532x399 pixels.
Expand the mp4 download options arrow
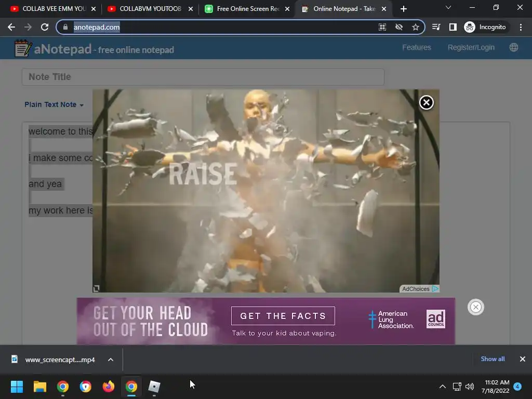click(x=111, y=360)
